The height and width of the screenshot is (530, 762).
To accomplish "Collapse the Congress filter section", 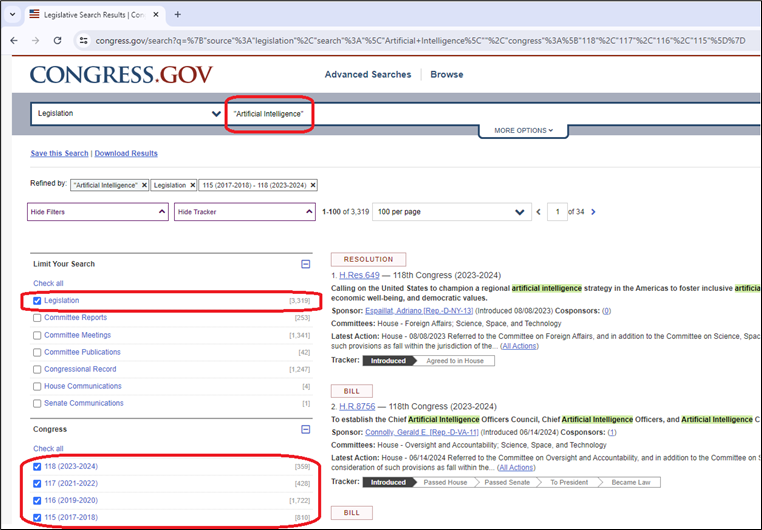I will [x=306, y=429].
